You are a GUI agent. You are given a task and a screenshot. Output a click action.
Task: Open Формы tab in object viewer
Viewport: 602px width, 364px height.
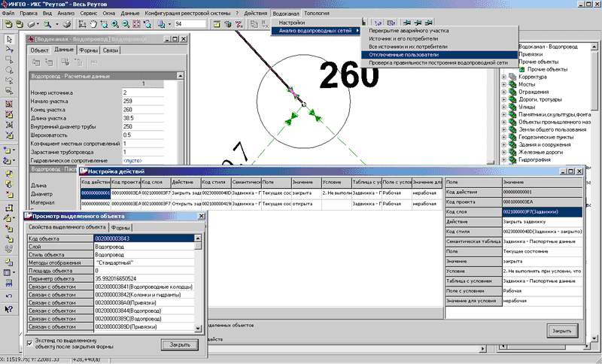pos(120,227)
